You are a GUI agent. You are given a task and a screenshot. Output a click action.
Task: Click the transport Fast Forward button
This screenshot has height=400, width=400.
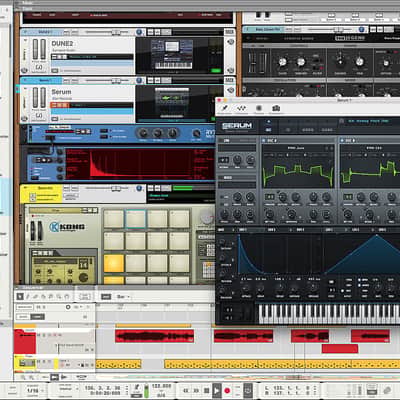click(x=196, y=390)
